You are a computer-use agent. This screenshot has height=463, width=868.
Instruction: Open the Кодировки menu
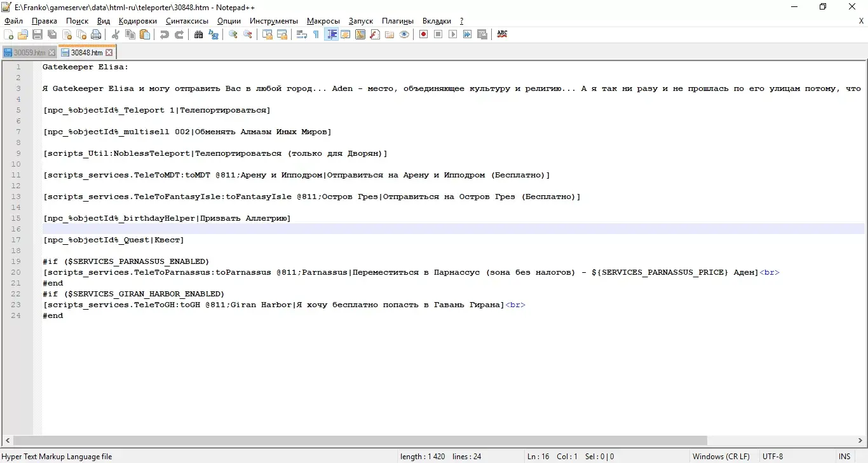[137, 21]
